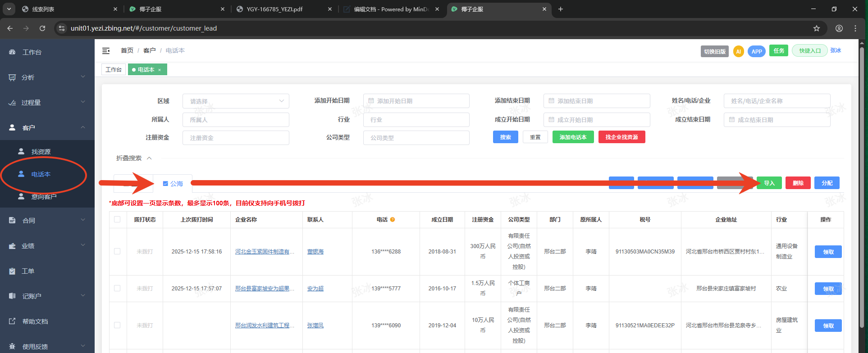
Task: Check the row for 张增凤
Action: point(117,325)
